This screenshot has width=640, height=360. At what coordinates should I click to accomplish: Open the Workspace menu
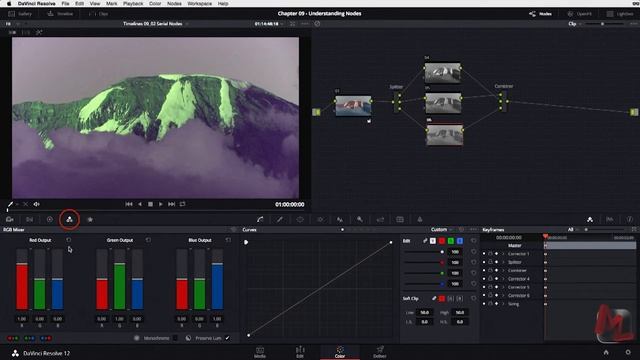tap(200, 3)
